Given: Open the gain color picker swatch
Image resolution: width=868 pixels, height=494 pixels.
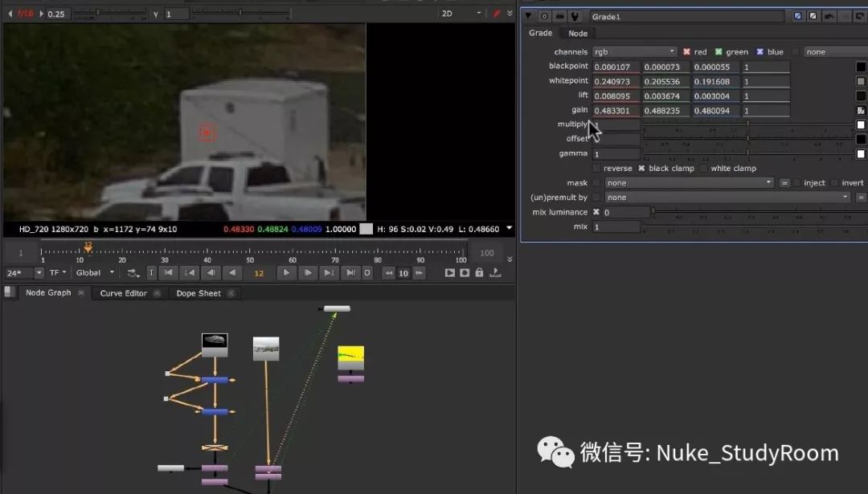Looking at the screenshot, I should 860,110.
